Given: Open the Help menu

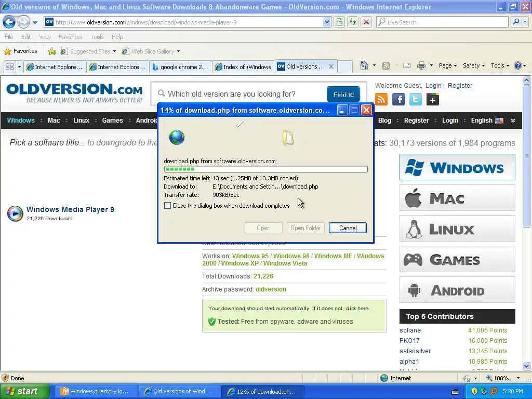Looking at the screenshot, I should coord(117,37).
